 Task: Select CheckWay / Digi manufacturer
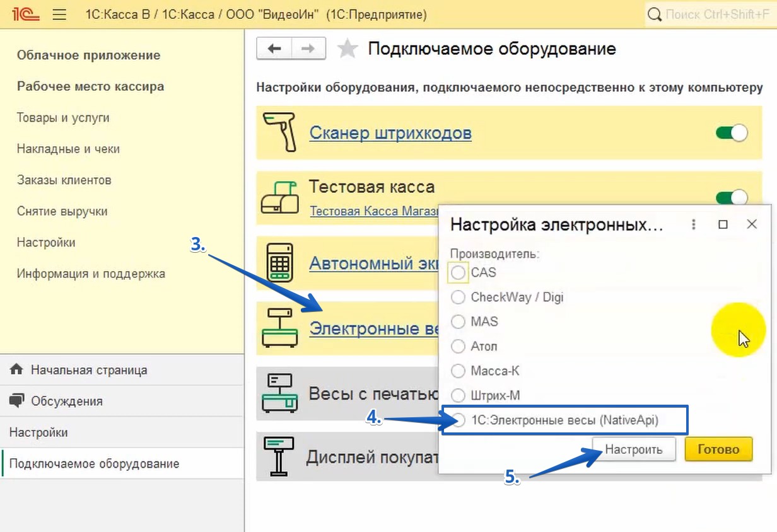tap(459, 297)
